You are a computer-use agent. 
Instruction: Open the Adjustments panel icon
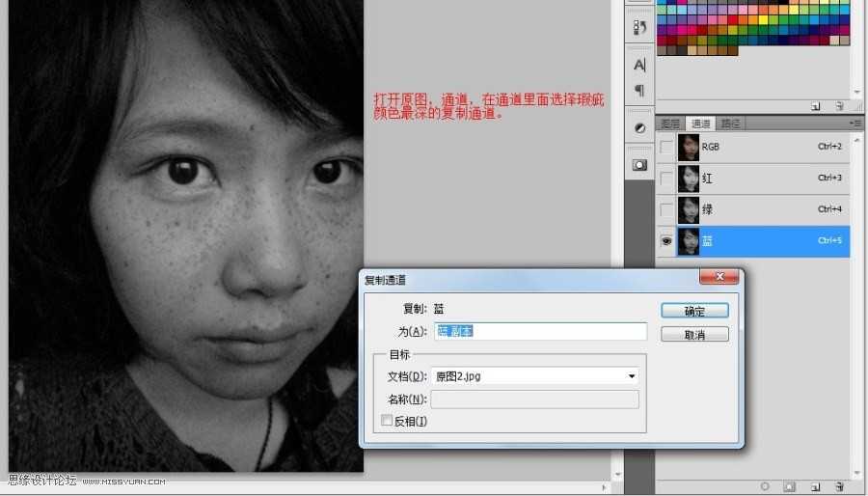640,128
